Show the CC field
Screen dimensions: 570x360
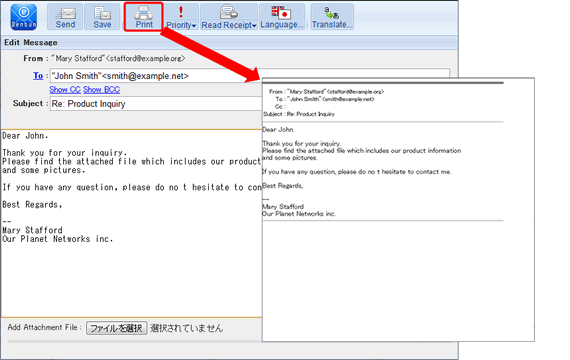[65, 89]
